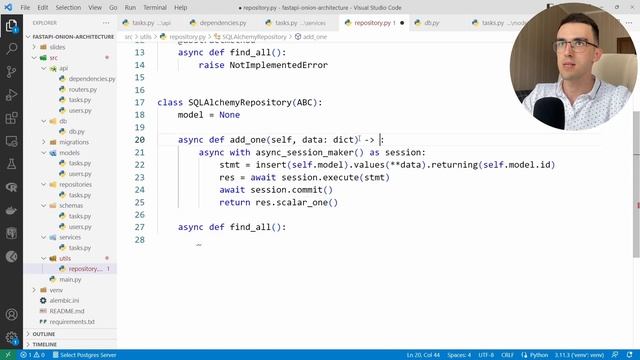Select repository.py in the utils folder
The image size is (640, 360).
[85, 269]
